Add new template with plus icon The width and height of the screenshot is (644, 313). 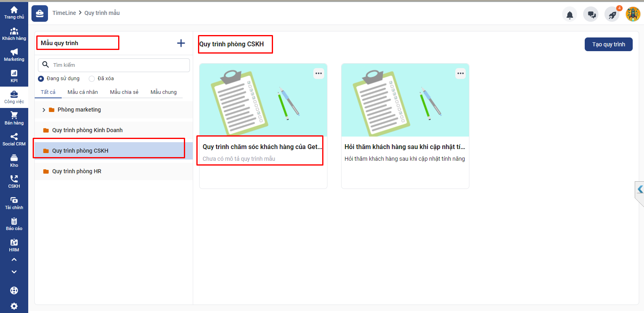(181, 43)
